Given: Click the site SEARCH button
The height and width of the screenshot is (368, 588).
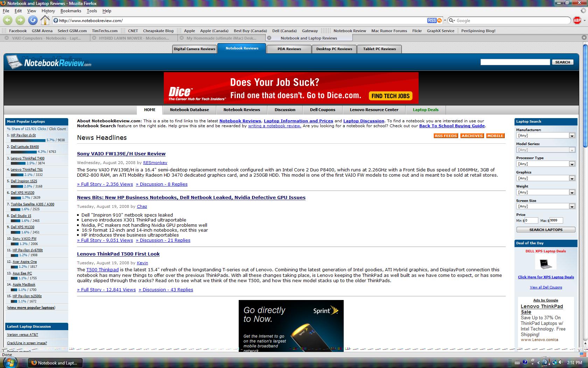Looking at the screenshot, I should point(562,62).
